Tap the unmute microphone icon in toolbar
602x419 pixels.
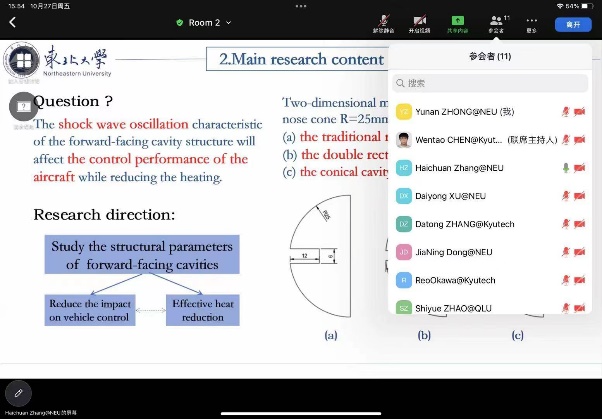click(x=385, y=20)
